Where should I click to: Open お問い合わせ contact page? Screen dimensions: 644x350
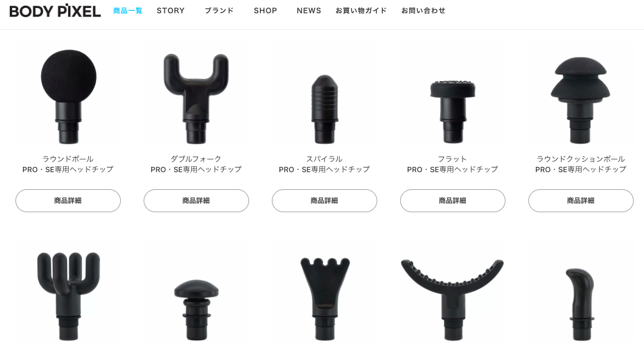423,11
